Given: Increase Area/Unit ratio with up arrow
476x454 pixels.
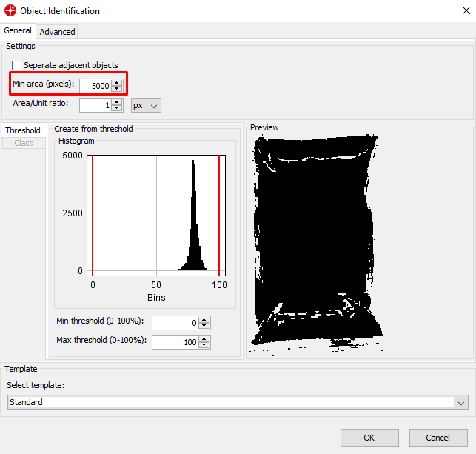Looking at the screenshot, I should click(117, 102).
